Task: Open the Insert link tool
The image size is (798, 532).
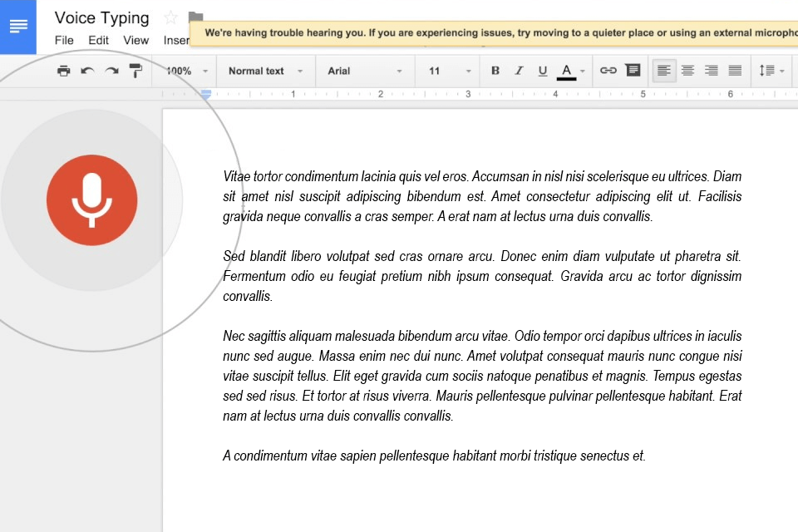Action: click(609, 71)
